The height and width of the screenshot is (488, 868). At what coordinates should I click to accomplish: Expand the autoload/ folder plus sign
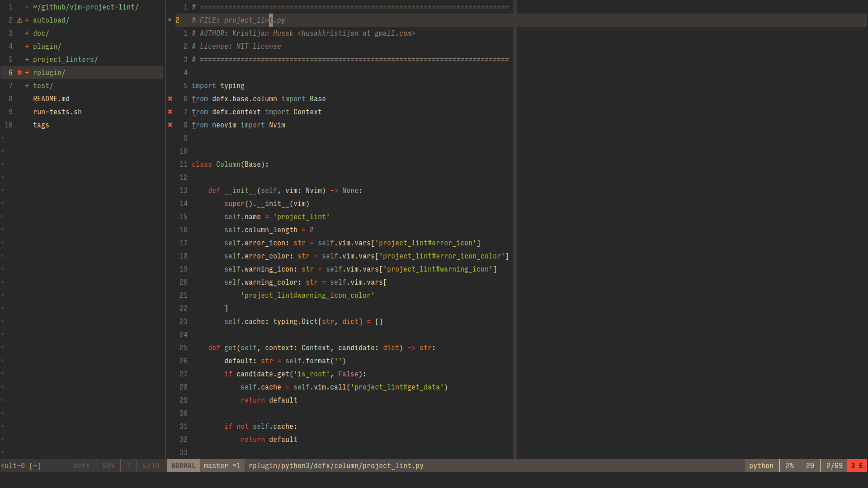[27, 20]
